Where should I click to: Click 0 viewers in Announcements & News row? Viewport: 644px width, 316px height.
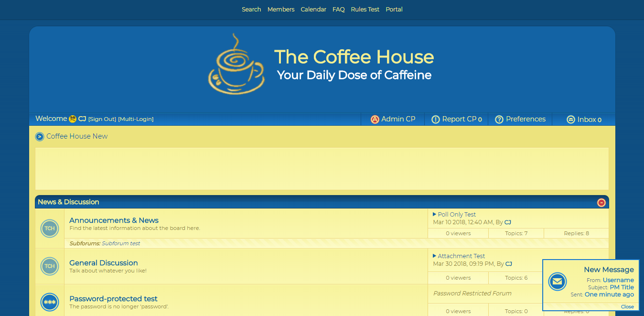point(458,233)
